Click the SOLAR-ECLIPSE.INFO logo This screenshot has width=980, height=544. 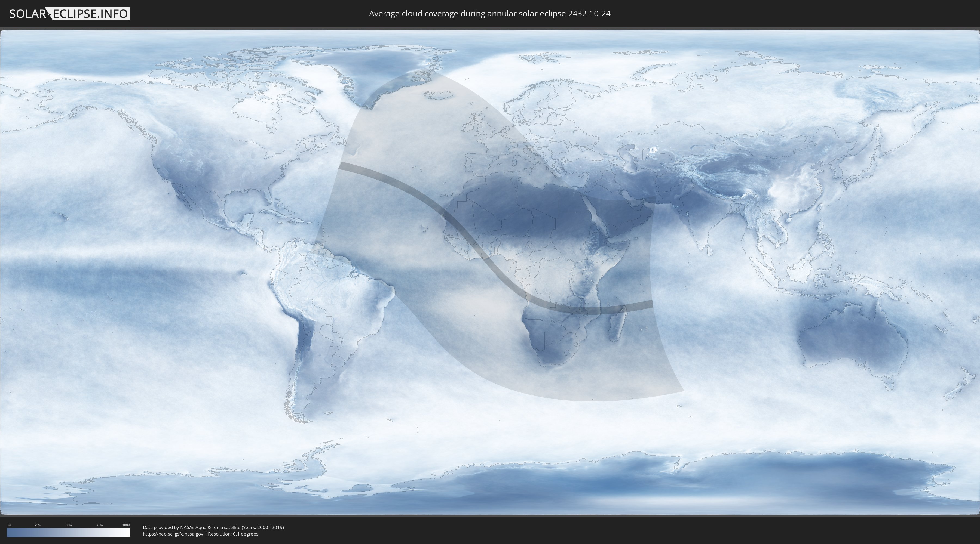[70, 14]
